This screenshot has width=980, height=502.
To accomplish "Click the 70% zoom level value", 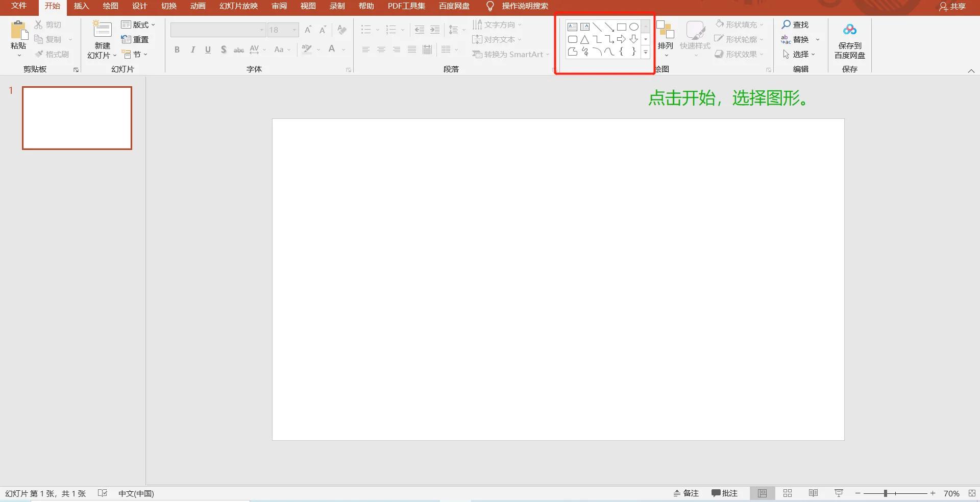I will [951, 493].
